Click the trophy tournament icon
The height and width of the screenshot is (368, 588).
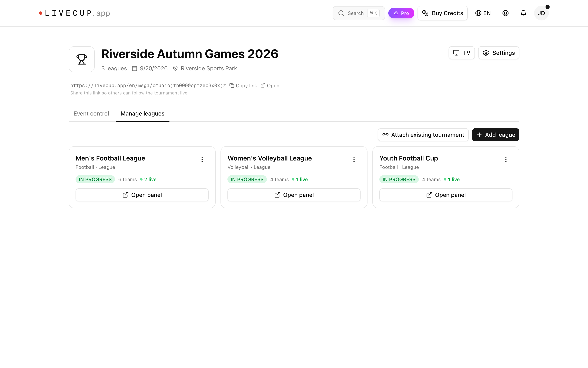coord(82,59)
